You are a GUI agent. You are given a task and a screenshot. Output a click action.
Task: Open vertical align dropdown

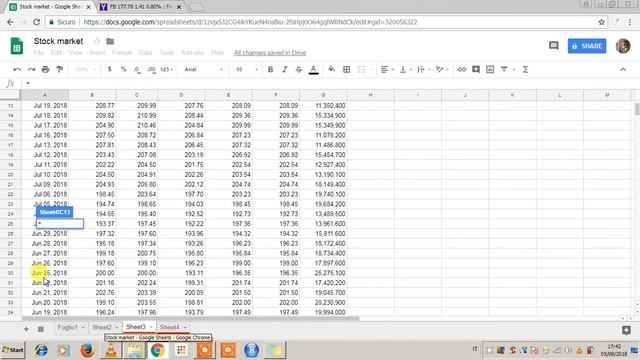pyautogui.click(x=405, y=69)
